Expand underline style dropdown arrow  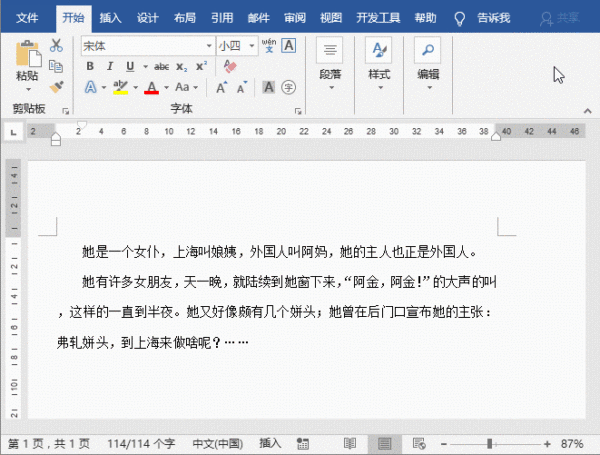(145, 67)
